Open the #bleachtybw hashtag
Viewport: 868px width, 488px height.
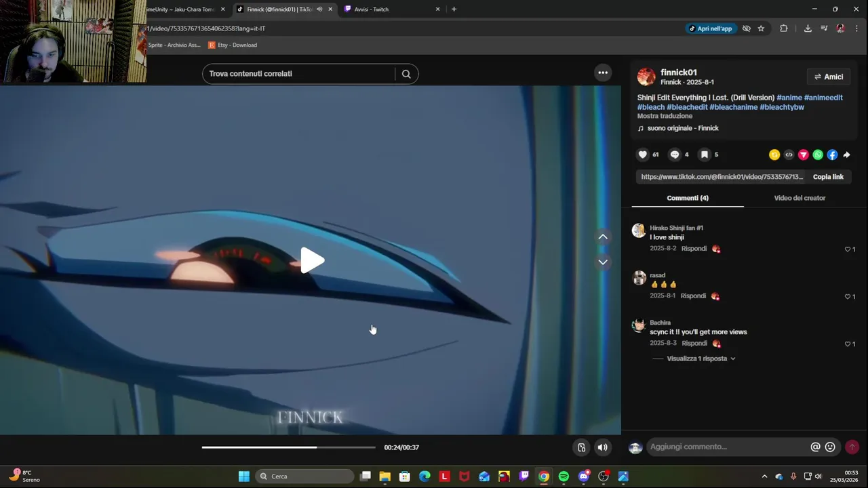point(782,107)
